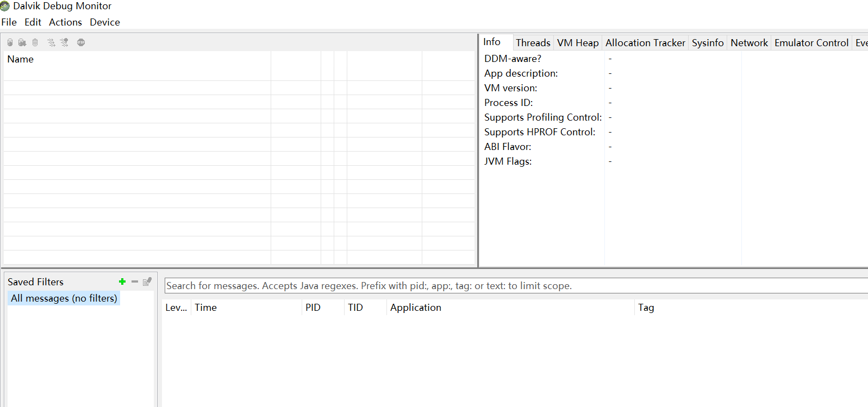Remove the selected logcat filter with minus icon
The width and height of the screenshot is (868, 407).
tap(135, 281)
